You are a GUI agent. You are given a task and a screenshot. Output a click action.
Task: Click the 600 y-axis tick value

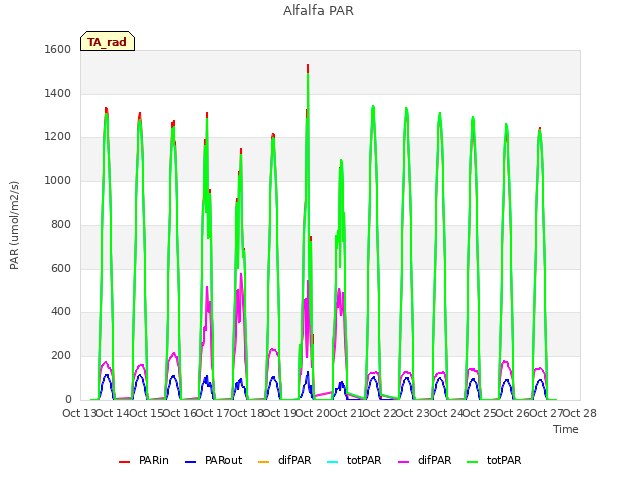61,268
